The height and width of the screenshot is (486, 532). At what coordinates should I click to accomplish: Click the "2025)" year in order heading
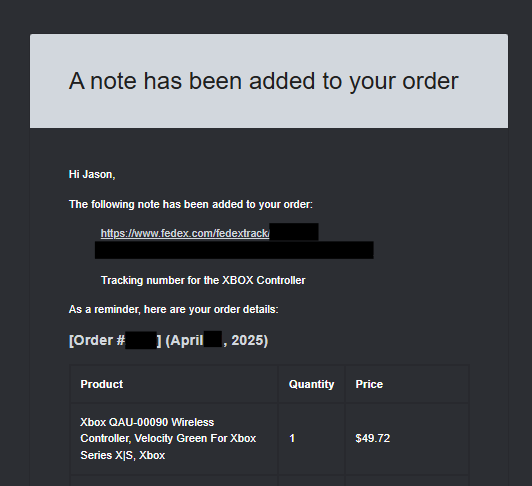[249, 340]
